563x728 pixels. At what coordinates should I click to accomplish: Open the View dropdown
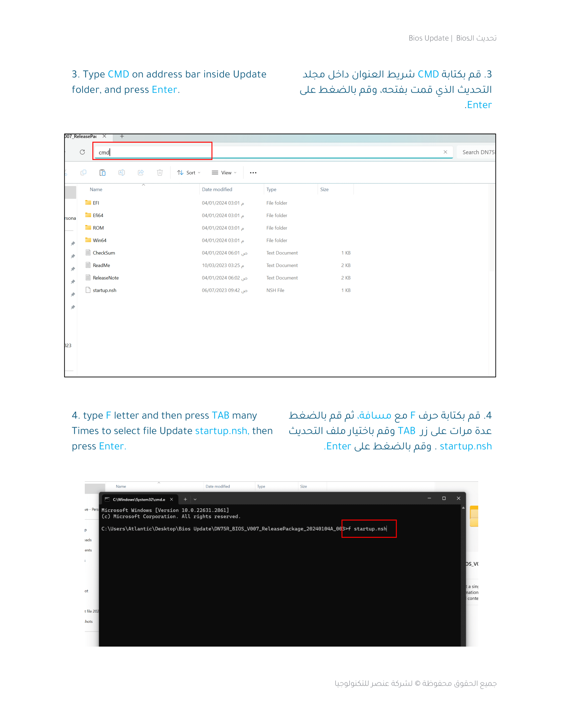coord(224,172)
